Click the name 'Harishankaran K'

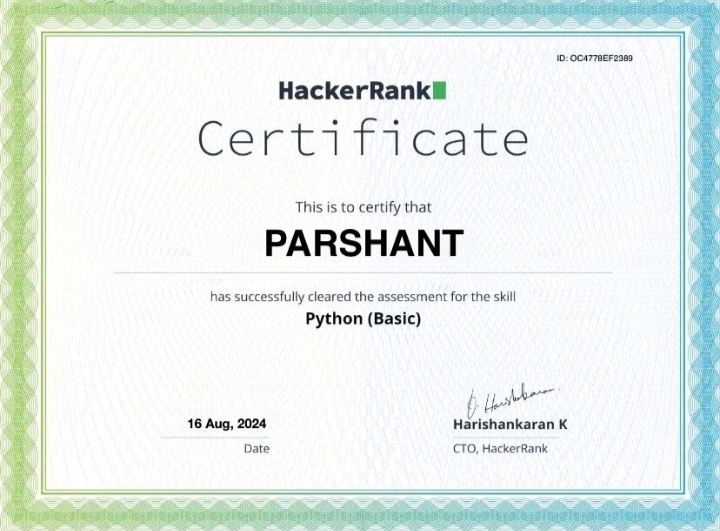[510, 424]
